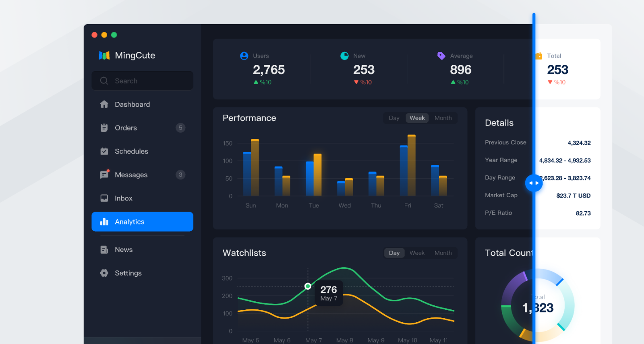Viewport: 644px width, 344px height.
Task: Click the Search input field
Action: [x=142, y=81]
